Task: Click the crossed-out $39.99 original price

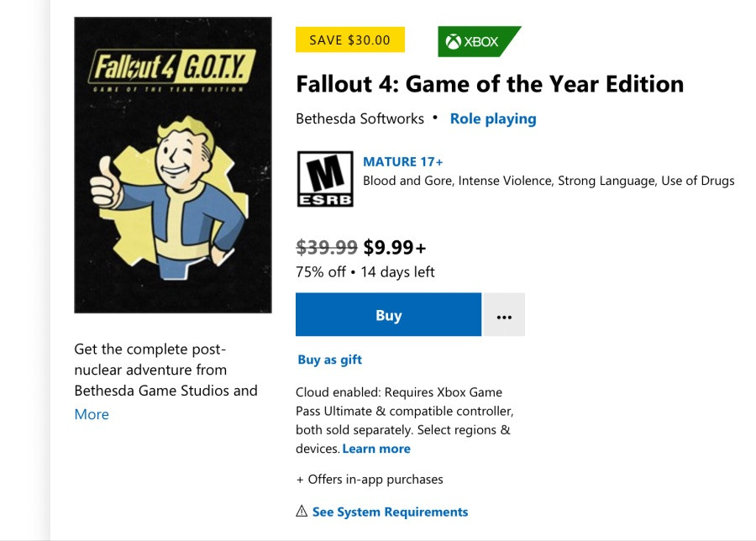Action: coord(327,247)
